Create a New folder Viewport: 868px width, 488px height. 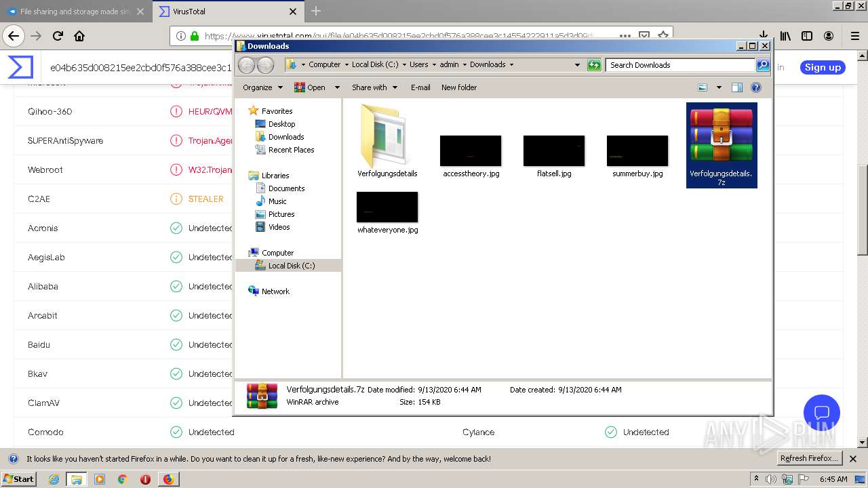tap(459, 87)
